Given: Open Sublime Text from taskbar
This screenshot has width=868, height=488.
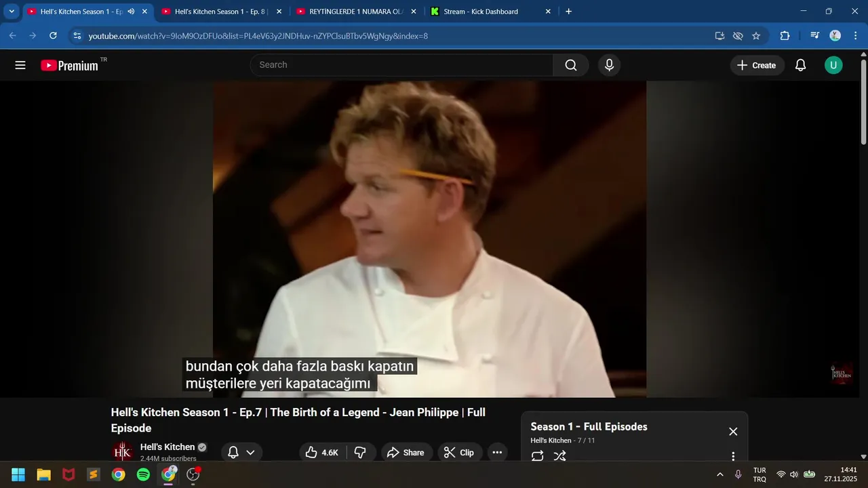Looking at the screenshot, I should 94,474.
